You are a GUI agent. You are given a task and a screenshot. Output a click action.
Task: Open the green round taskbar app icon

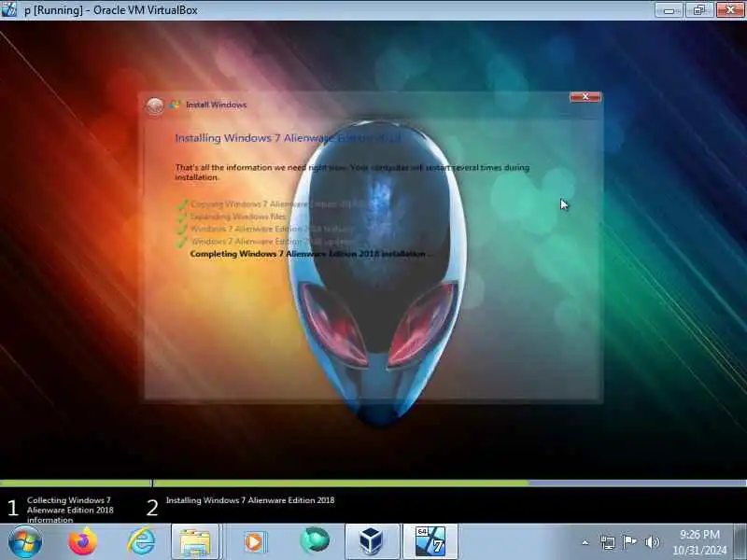pyautogui.click(x=315, y=540)
